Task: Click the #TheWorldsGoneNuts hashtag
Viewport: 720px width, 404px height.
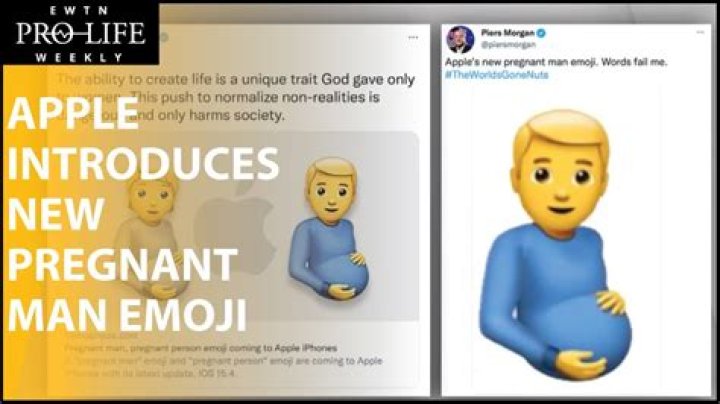Action: [499, 76]
